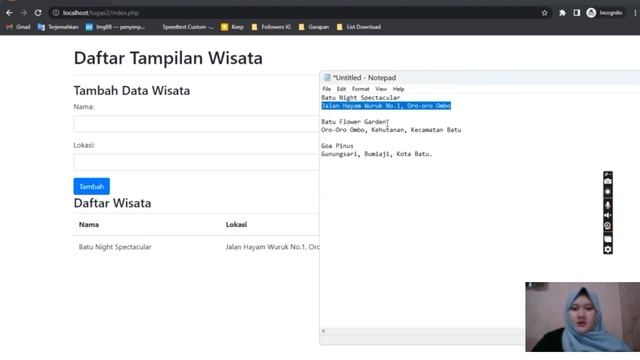640x360 pixels.
Task: Open the Keep bookmark
Action: [x=233, y=27]
